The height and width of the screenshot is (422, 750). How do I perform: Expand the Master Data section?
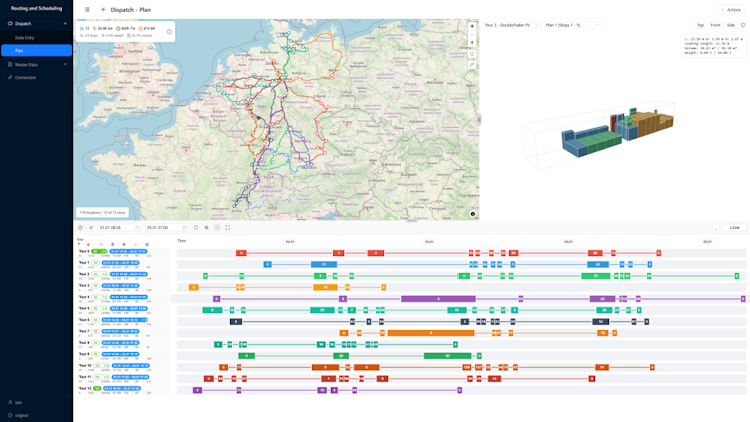(x=36, y=65)
